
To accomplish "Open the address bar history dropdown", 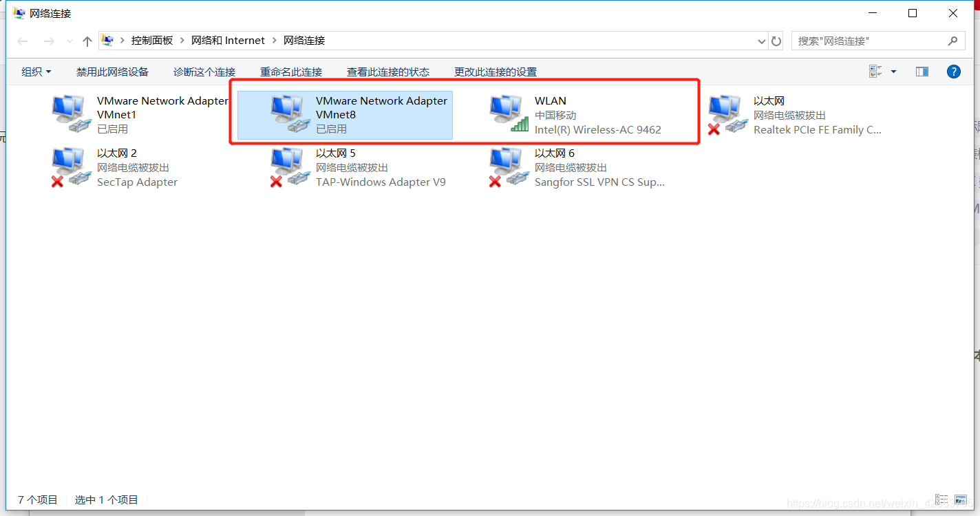I will 761,41.
